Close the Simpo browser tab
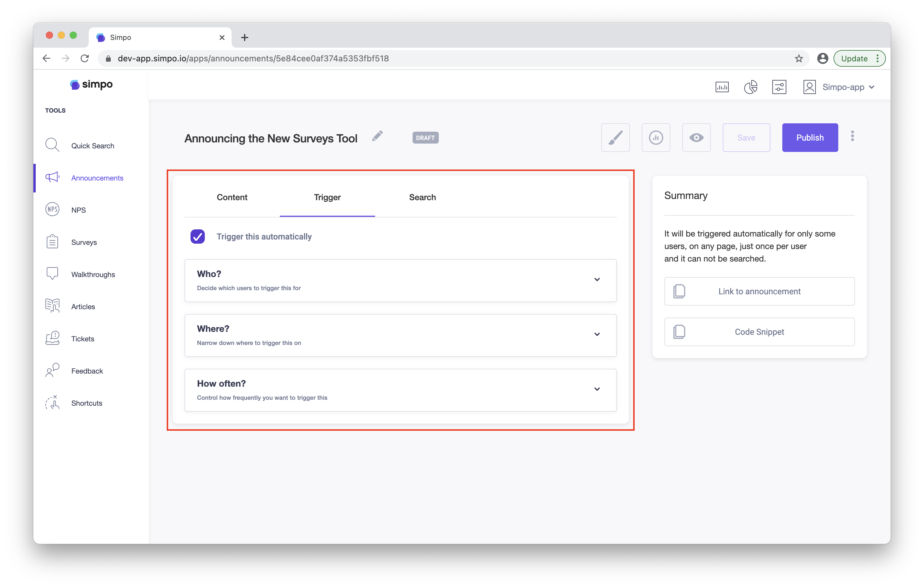924x588 pixels. [x=222, y=37]
